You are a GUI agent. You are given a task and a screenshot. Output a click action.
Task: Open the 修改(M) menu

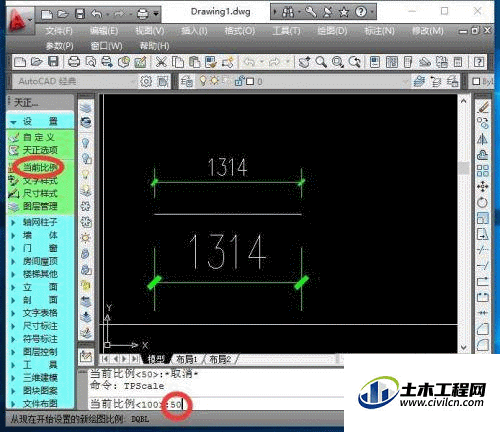coord(428,31)
